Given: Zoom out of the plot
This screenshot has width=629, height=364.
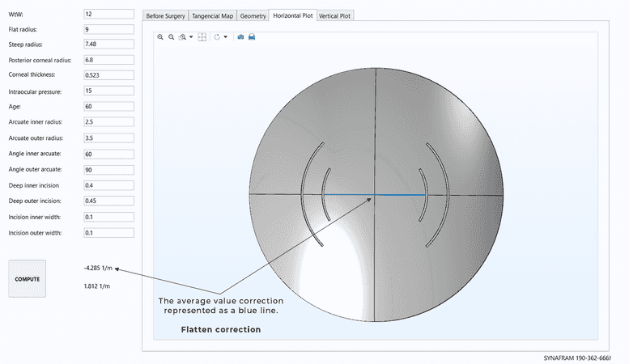Looking at the screenshot, I should [172, 37].
